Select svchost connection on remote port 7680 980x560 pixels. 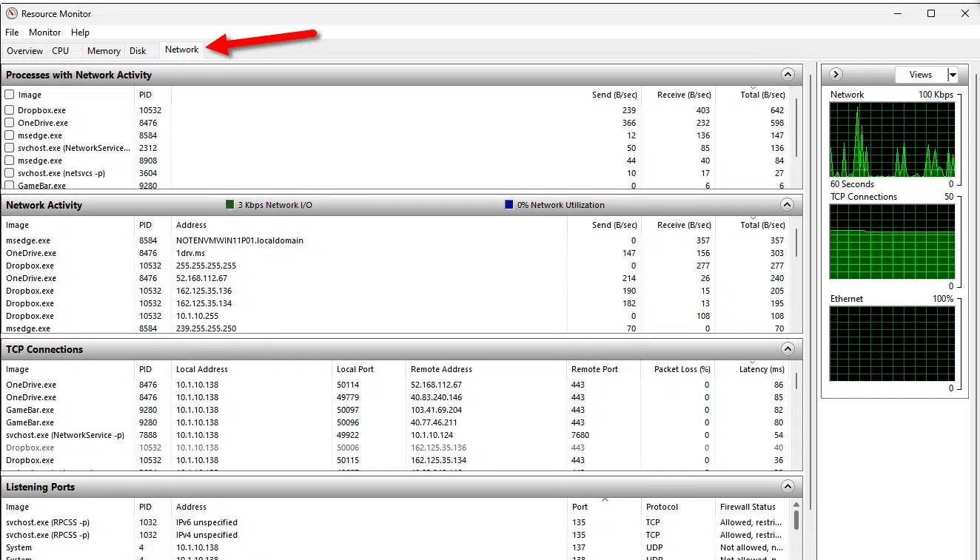tap(397, 435)
